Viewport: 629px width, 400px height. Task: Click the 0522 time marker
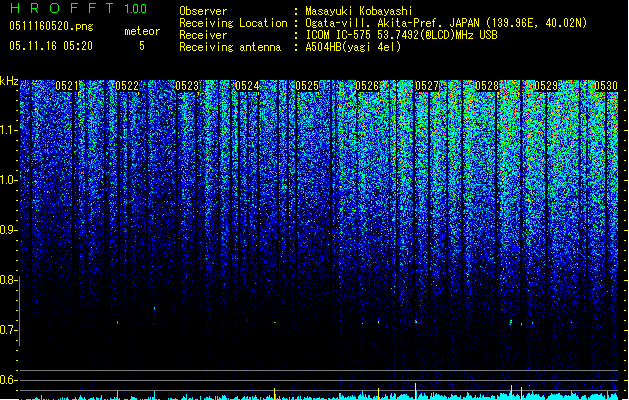127,86
